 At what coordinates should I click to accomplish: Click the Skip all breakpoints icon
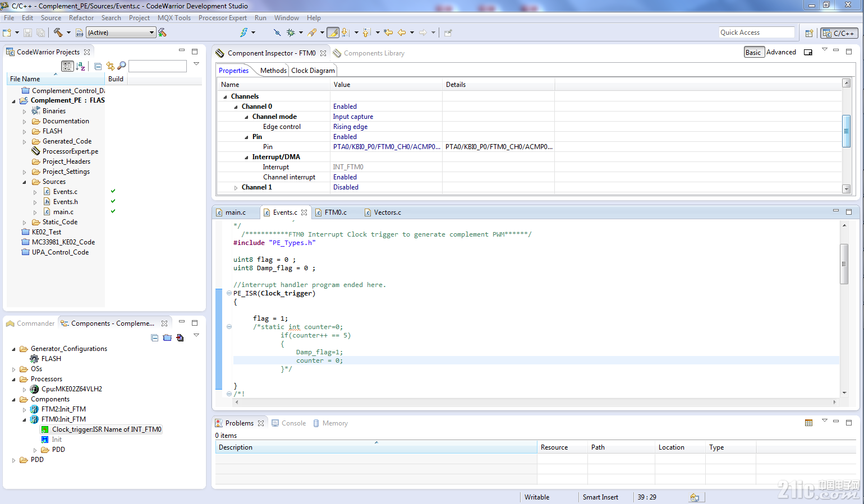pyautogui.click(x=277, y=33)
